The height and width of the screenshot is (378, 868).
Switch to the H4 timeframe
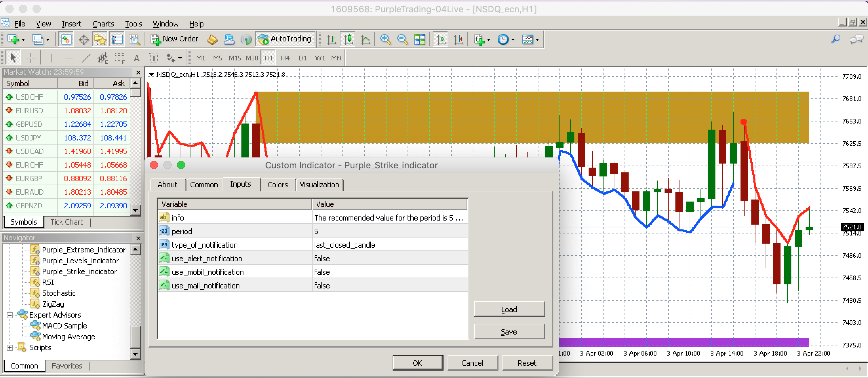tap(285, 58)
